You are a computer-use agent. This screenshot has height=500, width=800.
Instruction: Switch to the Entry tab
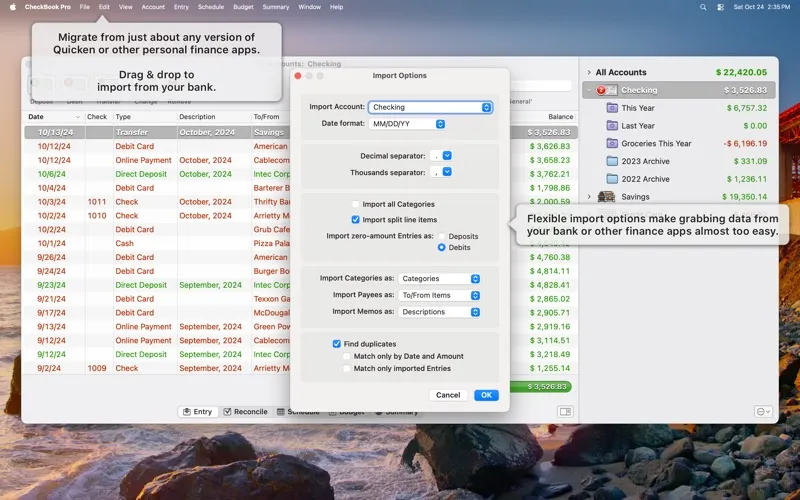(197, 412)
